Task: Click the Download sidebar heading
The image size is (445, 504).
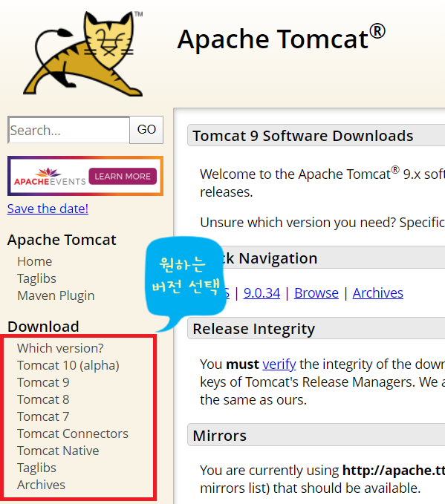Action: point(43,327)
